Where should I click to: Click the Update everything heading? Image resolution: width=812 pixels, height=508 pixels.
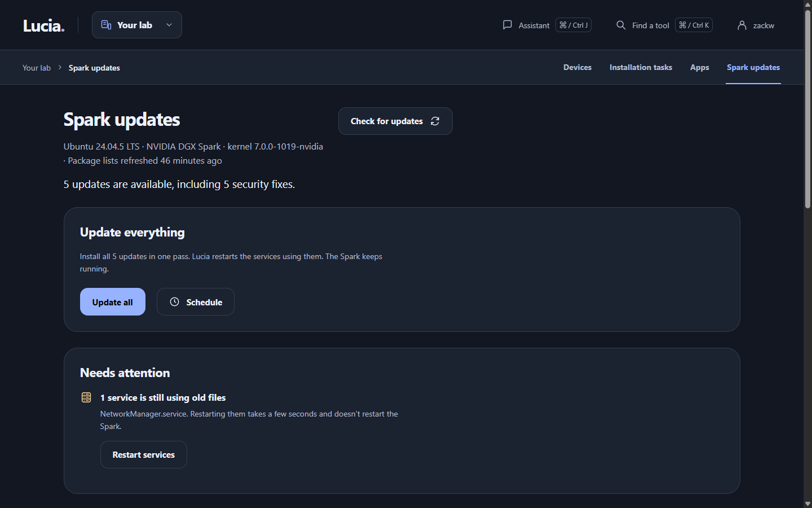pos(133,232)
